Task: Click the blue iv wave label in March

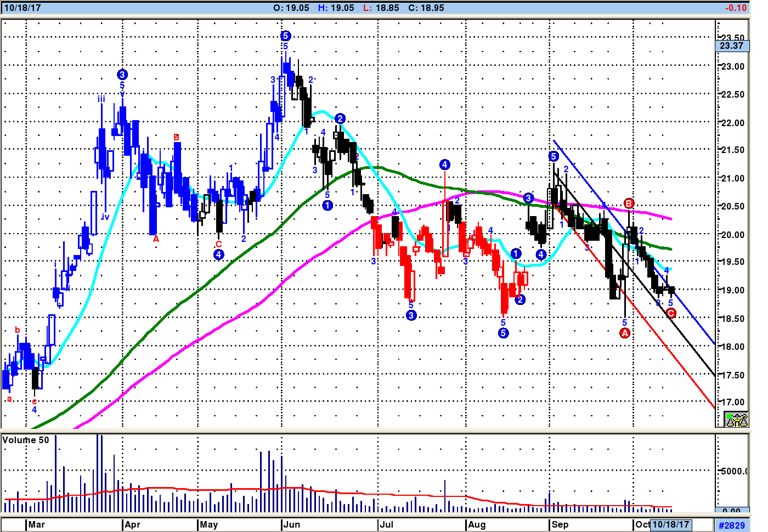Action: pyautogui.click(x=105, y=217)
